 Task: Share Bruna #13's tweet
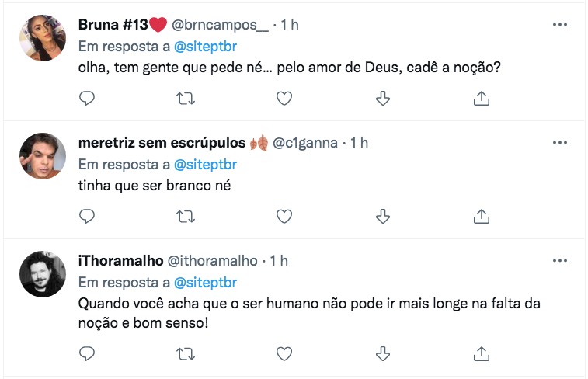pyautogui.click(x=481, y=98)
